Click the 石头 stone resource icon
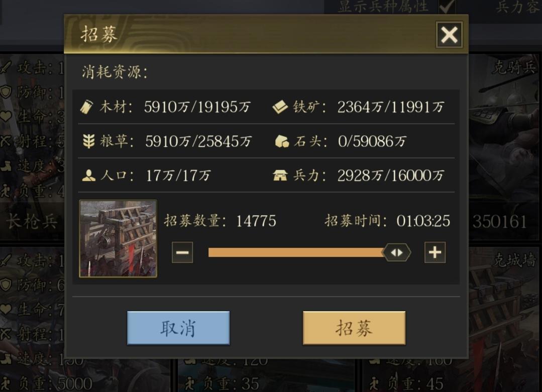 282,141
